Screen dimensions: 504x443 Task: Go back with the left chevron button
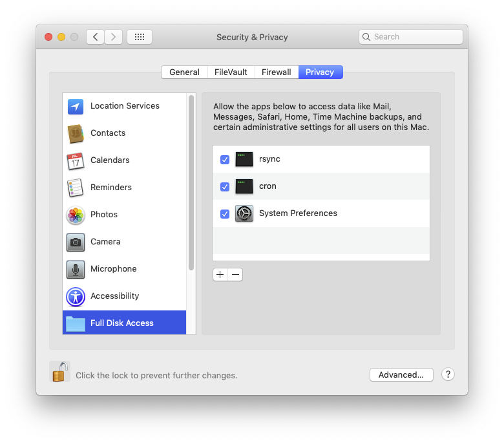pos(95,37)
